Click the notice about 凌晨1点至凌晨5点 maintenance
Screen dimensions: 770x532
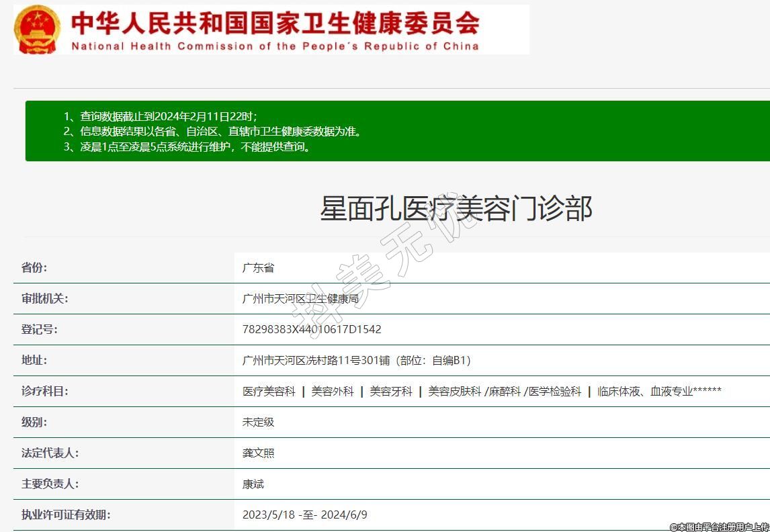[188, 147]
